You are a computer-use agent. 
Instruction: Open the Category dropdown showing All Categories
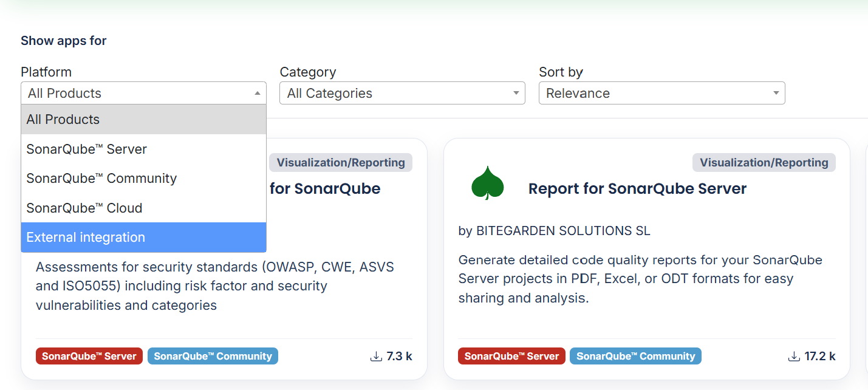coord(402,93)
